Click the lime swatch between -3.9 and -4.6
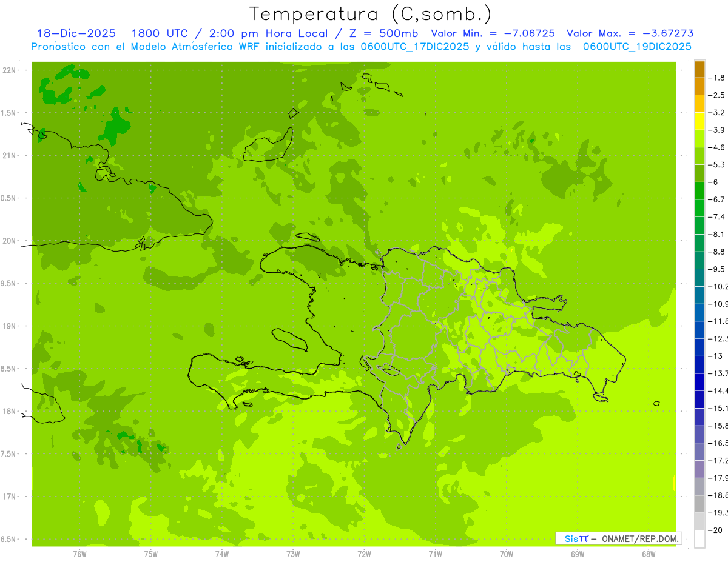728x562 pixels. 699,138
